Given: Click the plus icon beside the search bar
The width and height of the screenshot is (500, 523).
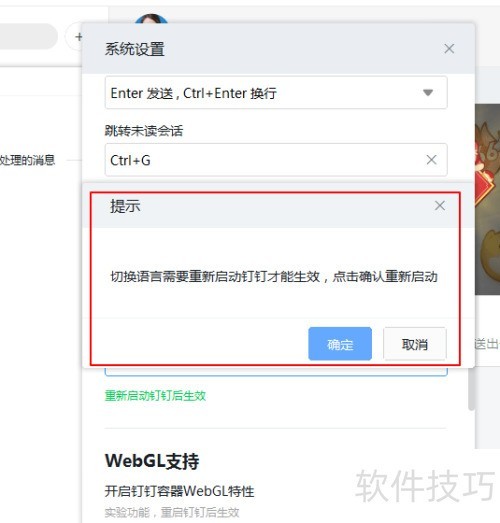Looking at the screenshot, I should click(x=79, y=37).
